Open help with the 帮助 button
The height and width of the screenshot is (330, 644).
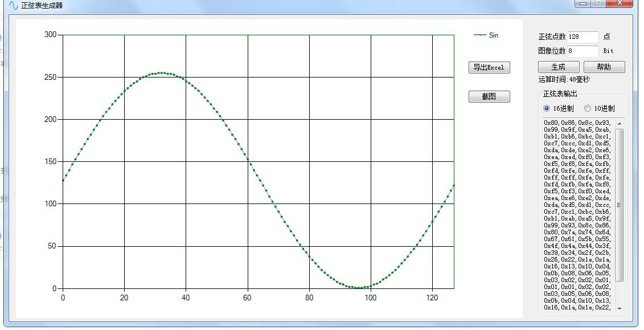[604, 67]
